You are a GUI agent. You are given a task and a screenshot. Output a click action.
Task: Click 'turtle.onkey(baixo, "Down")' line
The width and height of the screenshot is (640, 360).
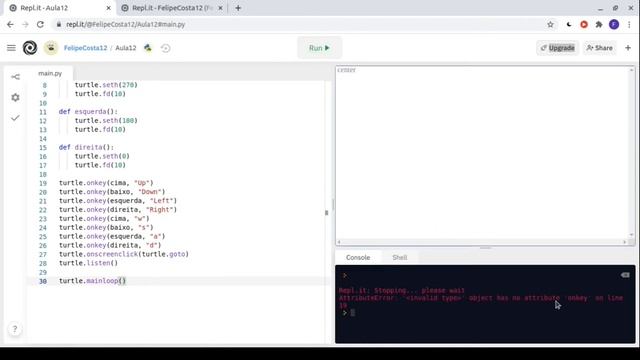pos(112,192)
